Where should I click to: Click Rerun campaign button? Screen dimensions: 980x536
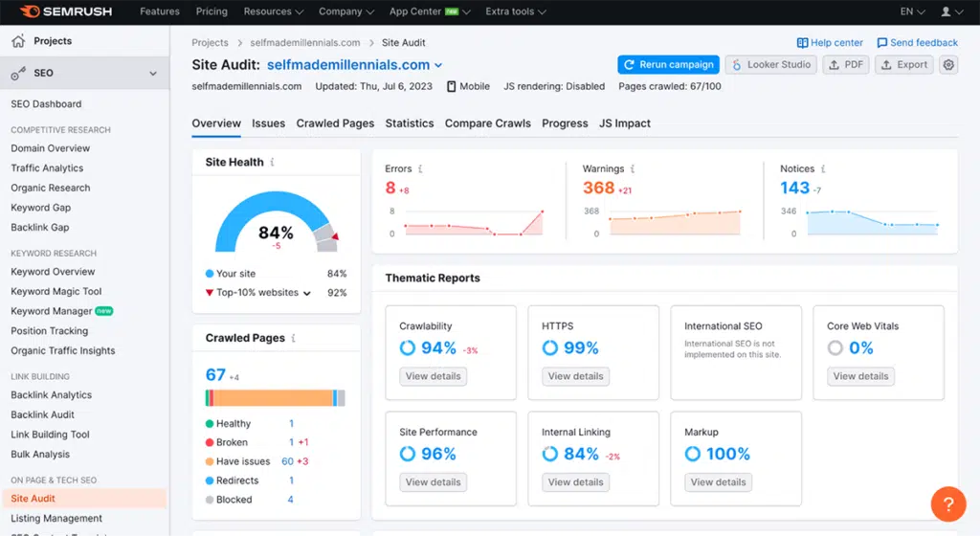(x=668, y=64)
